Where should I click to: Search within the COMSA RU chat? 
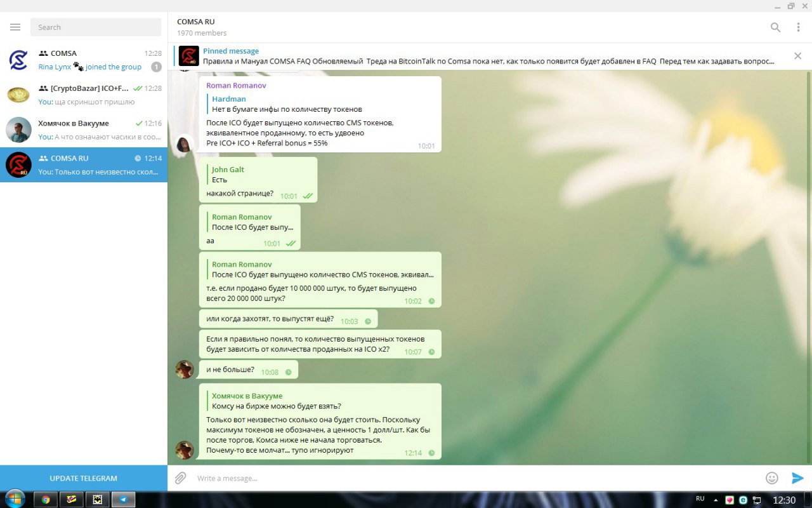pos(775,27)
